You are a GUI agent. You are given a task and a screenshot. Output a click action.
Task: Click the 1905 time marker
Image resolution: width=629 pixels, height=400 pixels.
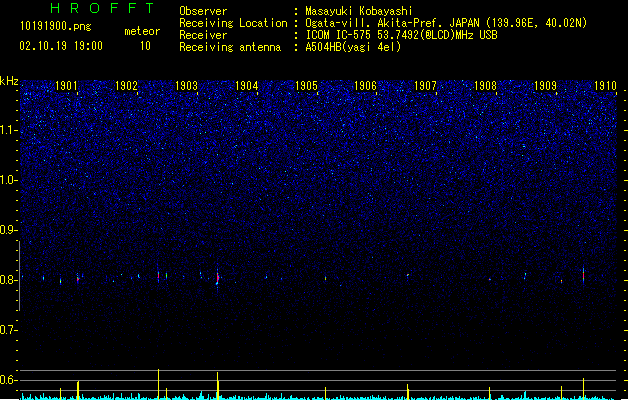(306, 86)
